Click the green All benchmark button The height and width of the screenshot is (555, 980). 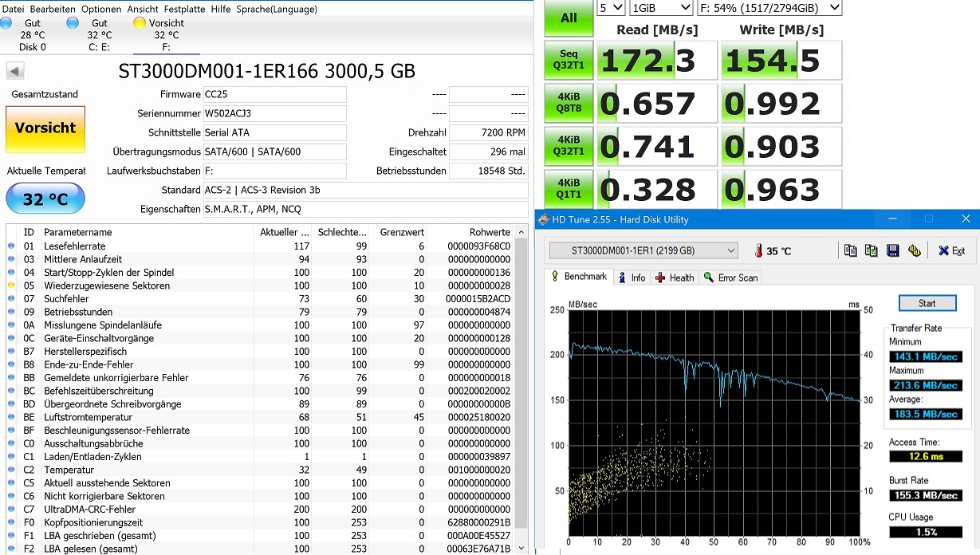click(x=569, y=18)
